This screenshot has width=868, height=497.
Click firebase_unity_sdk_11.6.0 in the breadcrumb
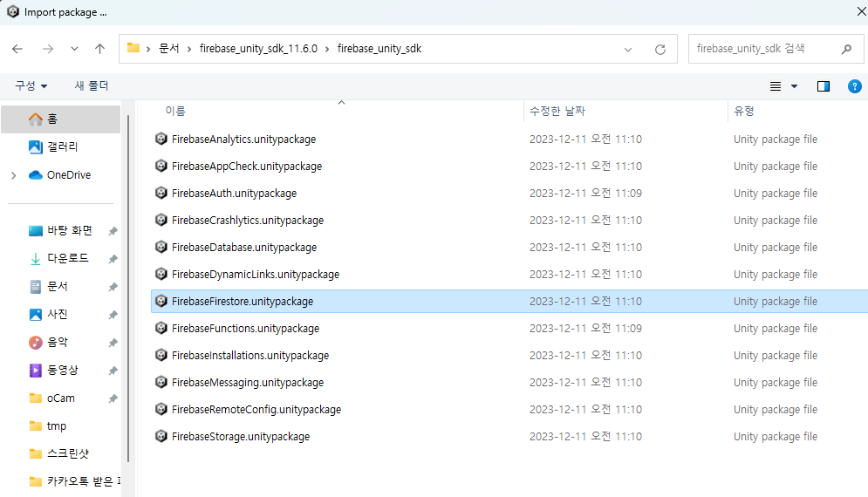(258, 49)
